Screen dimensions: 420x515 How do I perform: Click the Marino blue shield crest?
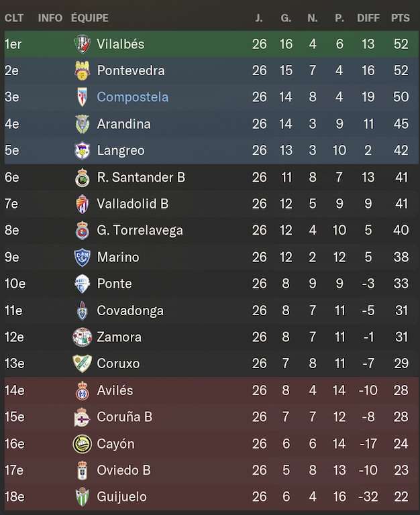[x=82, y=257]
